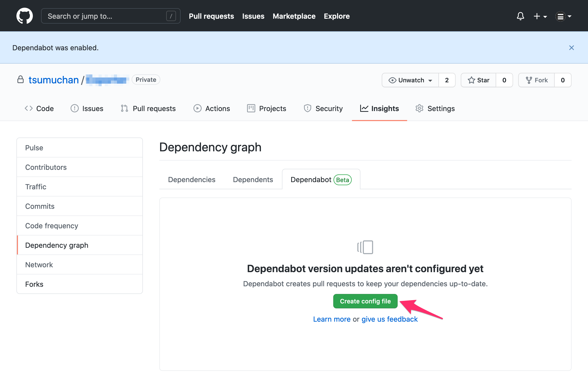Switch to the Actions tab
This screenshot has width=588, height=375.
212,108
